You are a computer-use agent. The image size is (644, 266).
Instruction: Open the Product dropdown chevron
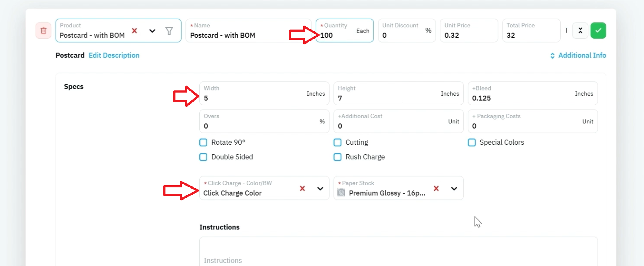[x=152, y=31]
